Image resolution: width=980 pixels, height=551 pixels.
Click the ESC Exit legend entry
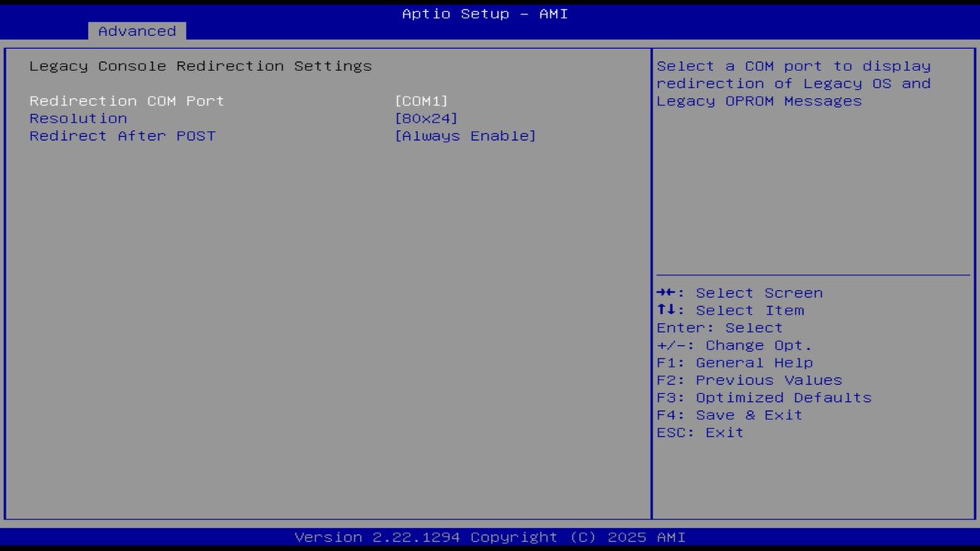click(x=701, y=432)
